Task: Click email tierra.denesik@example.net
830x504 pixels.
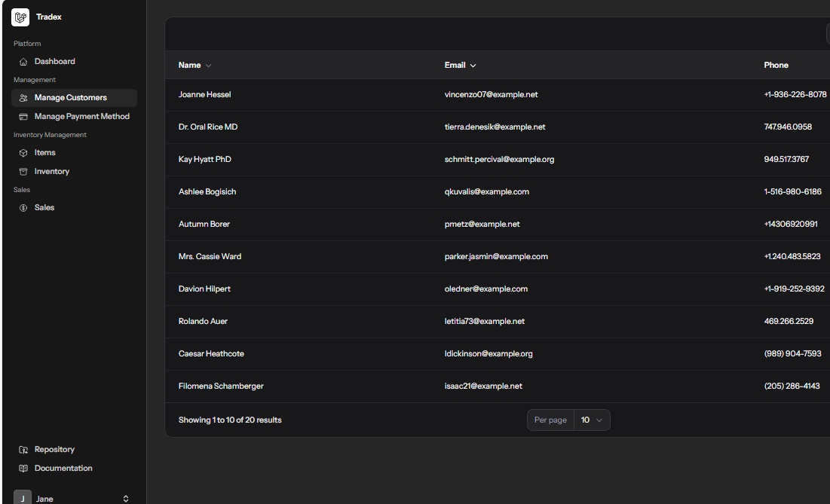Action: pyautogui.click(x=495, y=127)
